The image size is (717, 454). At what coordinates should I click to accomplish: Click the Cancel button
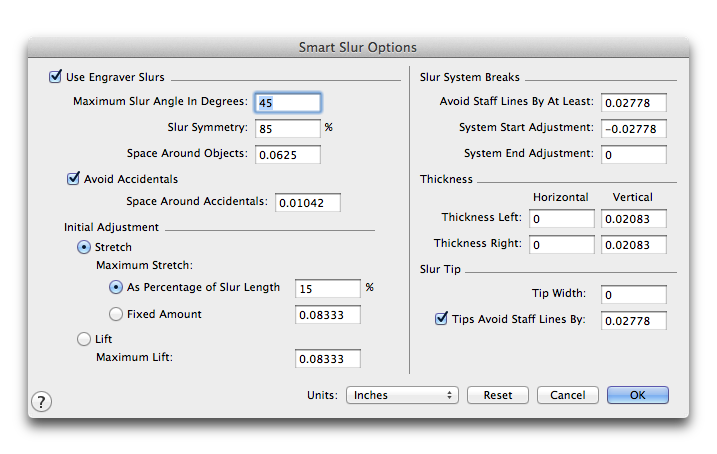point(567,395)
